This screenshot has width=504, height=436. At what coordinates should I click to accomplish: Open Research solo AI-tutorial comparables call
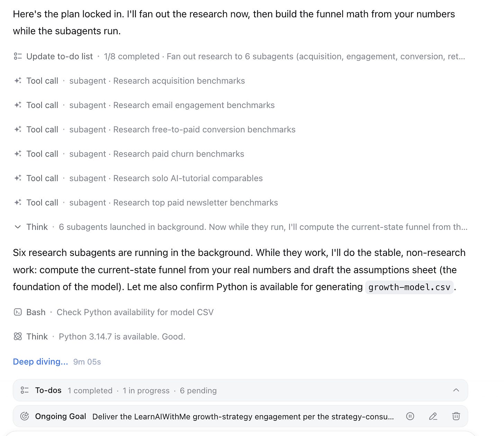pos(138,178)
